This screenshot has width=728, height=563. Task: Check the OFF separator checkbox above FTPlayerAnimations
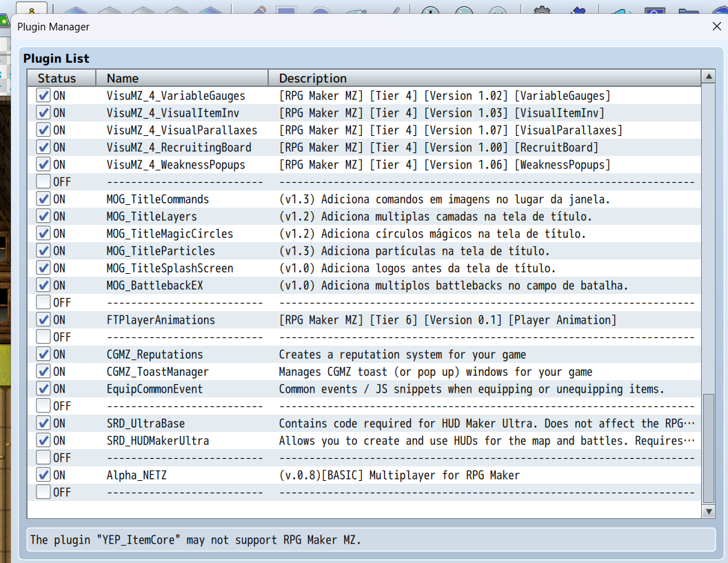click(x=43, y=303)
